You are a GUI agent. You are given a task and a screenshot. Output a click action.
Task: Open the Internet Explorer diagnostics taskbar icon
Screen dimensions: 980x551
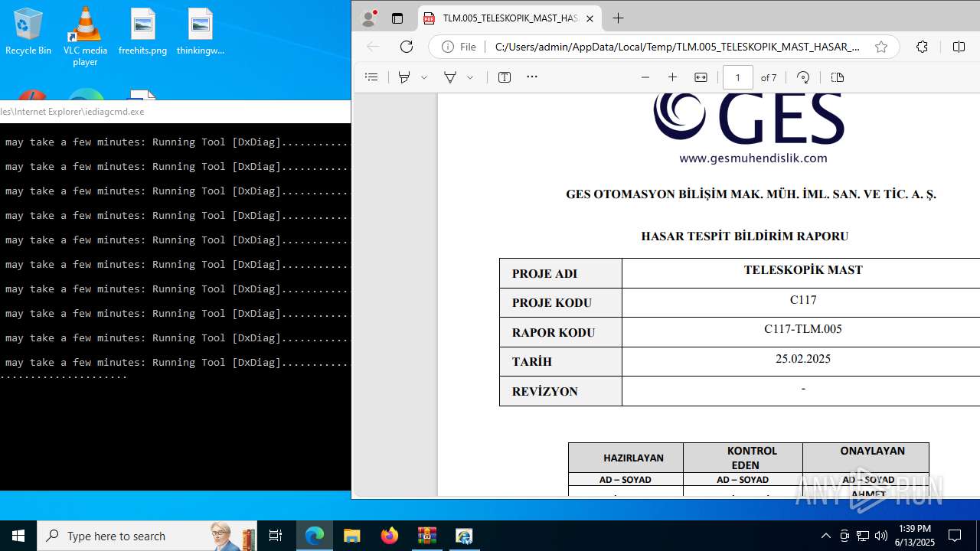[464, 536]
